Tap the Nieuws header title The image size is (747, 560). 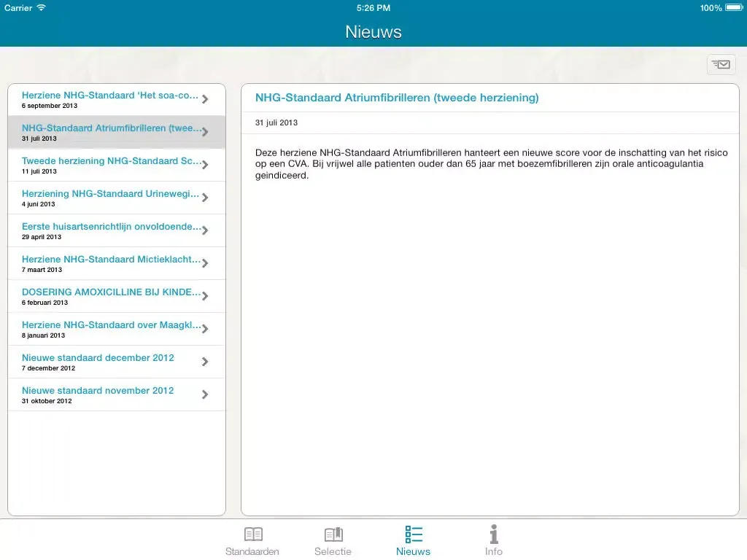pyautogui.click(x=373, y=32)
